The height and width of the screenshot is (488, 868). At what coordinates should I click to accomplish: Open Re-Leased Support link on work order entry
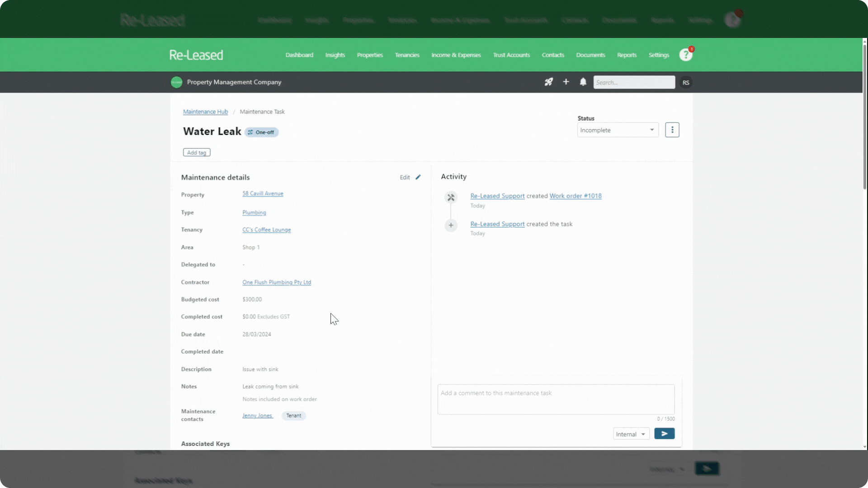click(x=497, y=196)
